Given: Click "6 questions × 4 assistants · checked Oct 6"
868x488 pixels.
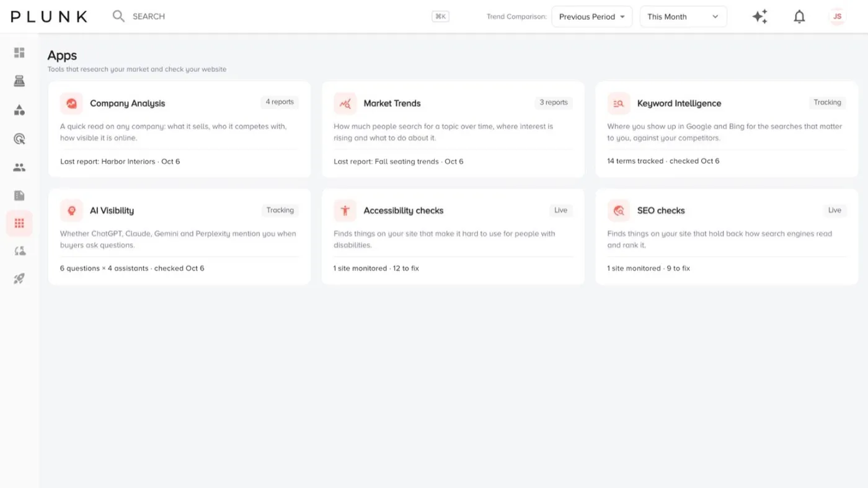Looking at the screenshot, I should point(132,268).
